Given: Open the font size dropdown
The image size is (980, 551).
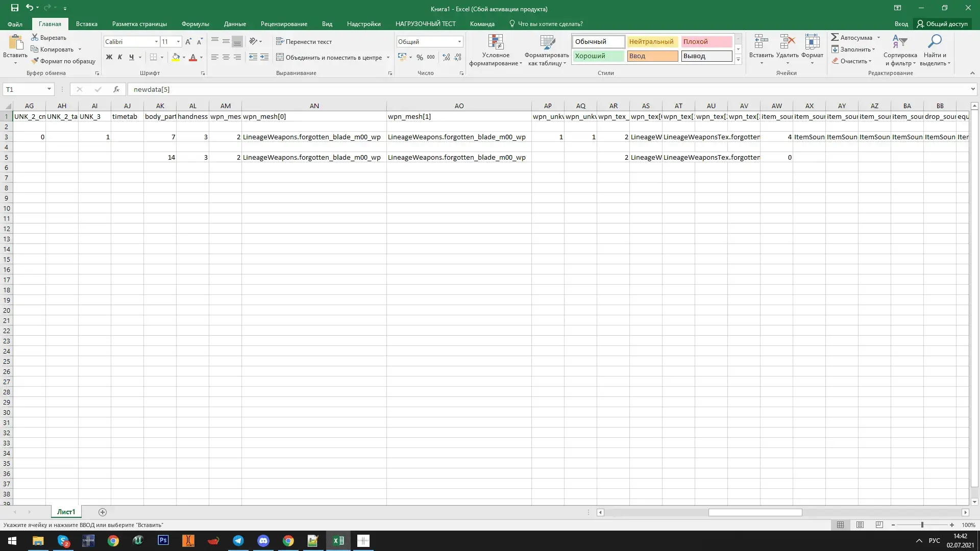Looking at the screenshot, I should [178, 41].
